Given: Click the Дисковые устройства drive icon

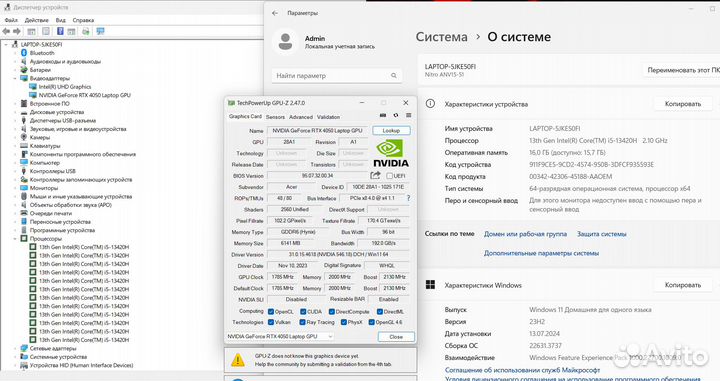Looking at the screenshot, I should click(24, 112).
